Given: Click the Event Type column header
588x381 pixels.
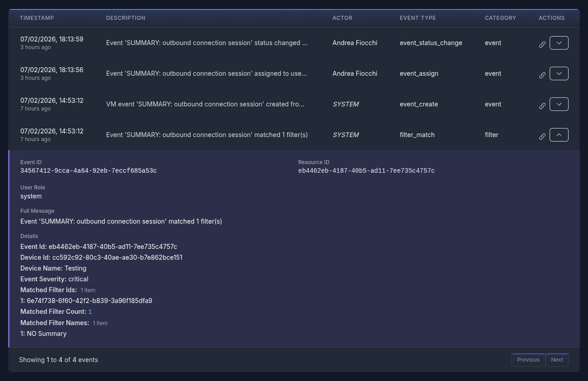Looking at the screenshot, I should coord(417,18).
